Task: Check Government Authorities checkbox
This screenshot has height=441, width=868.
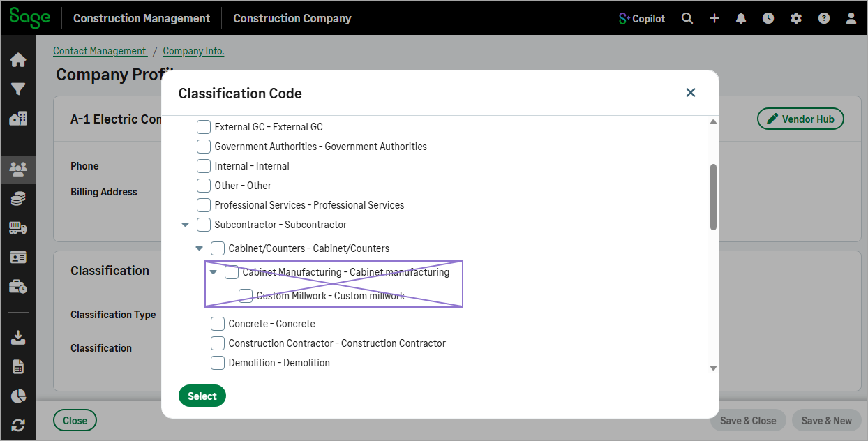Action: (204, 147)
